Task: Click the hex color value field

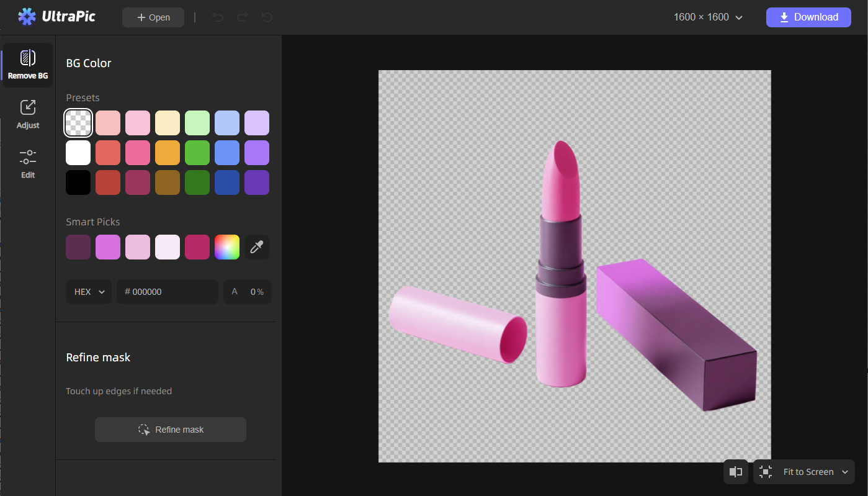Action: (x=168, y=292)
